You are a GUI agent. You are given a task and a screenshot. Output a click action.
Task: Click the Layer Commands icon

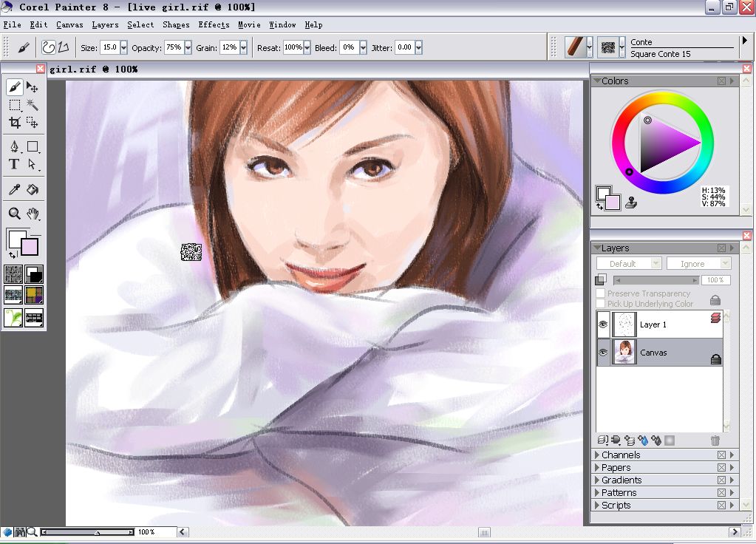[603, 441]
